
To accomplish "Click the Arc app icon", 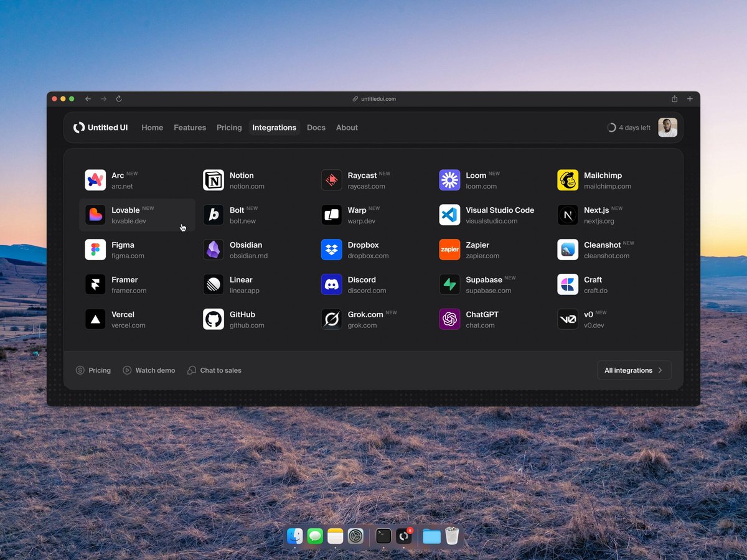I will [95, 180].
